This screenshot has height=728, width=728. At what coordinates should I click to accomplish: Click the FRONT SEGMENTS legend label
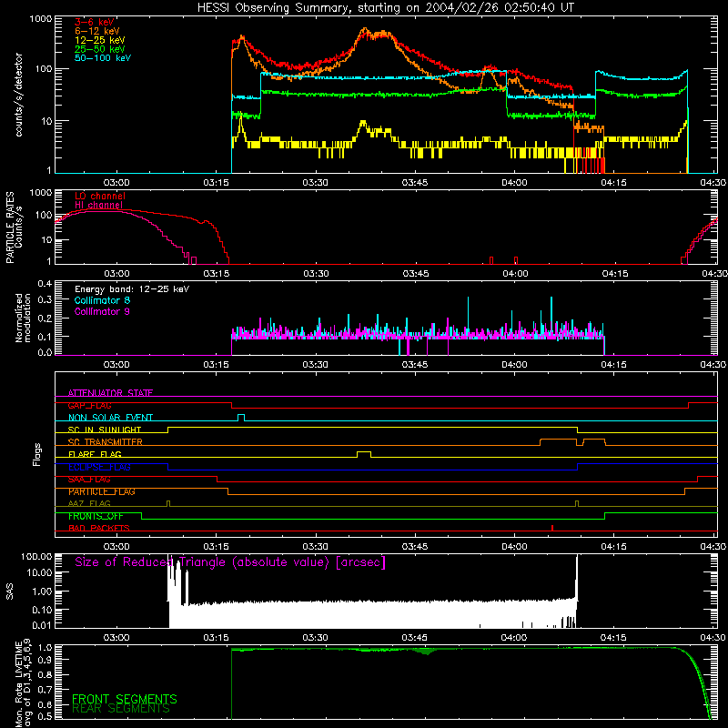(125, 699)
